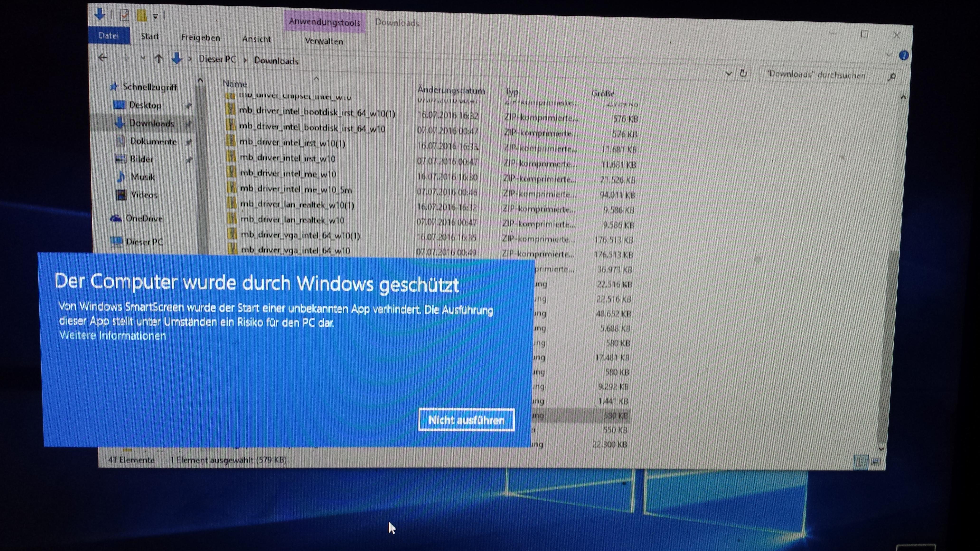The image size is (980, 551).
Task: Open the recent locations dropdown arrow
Action: [x=143, y=58]
